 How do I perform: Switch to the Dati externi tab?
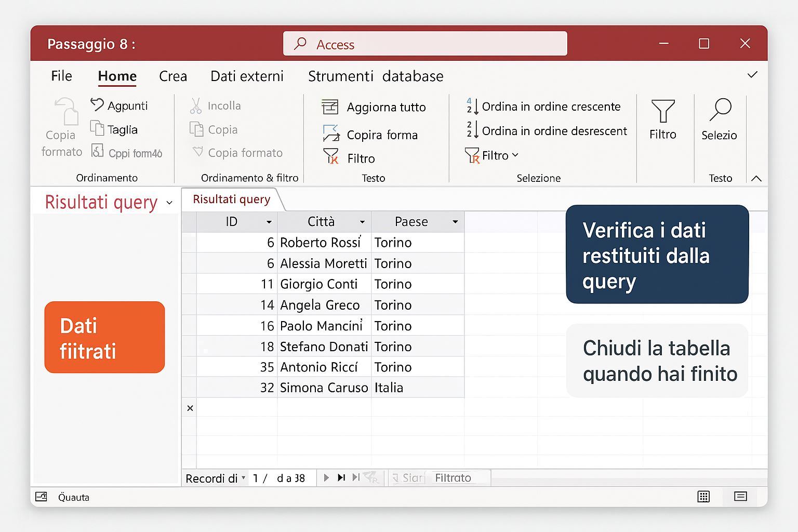coord(247,76)
